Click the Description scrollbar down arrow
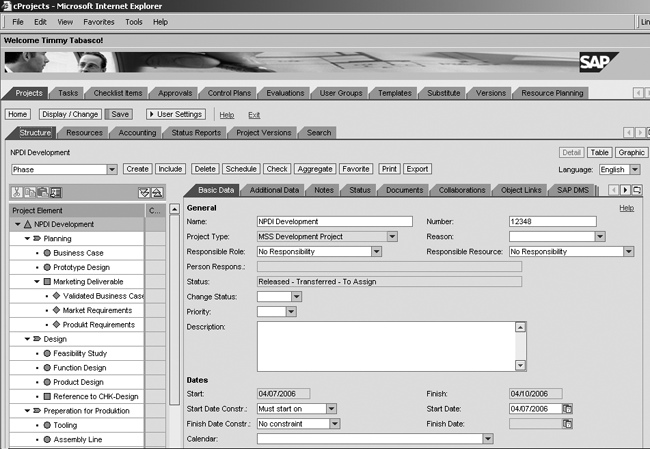Viewport: 650px width, 449px height. [x=520, y=365]
